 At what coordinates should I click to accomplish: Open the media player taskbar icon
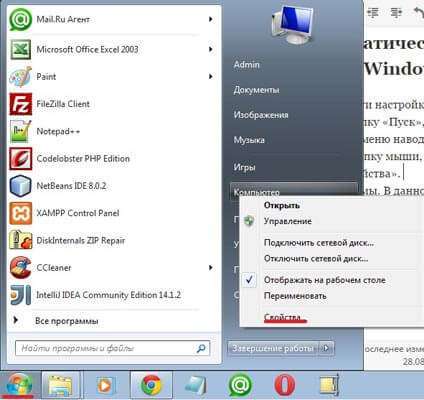tap(105, 386)
